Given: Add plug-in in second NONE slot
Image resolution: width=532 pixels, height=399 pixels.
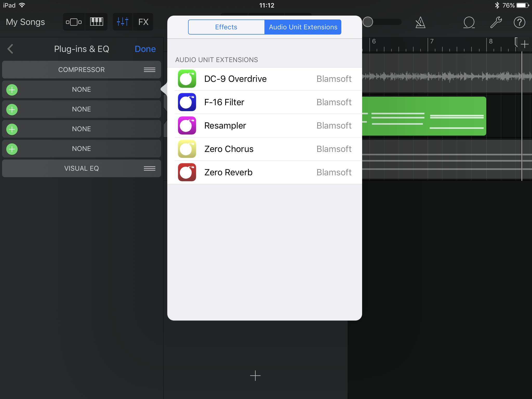Looking at the screenshot, I should click(12, 110).
